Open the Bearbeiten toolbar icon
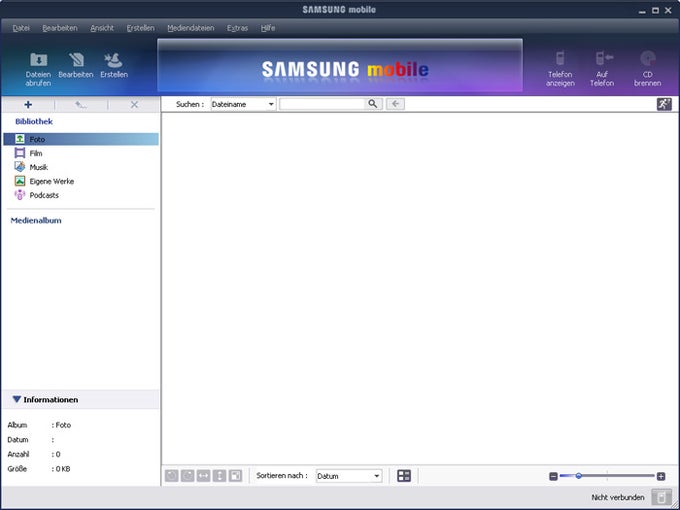 [76, 65]
